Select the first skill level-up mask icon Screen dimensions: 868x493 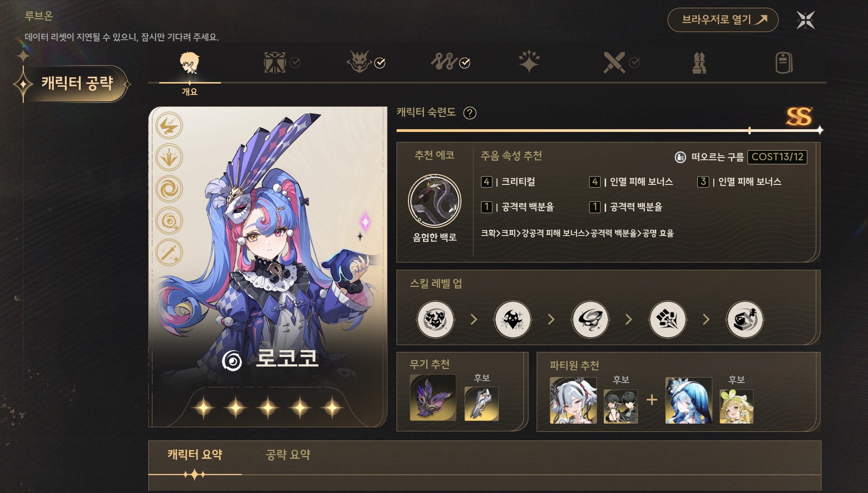point(435,320)
